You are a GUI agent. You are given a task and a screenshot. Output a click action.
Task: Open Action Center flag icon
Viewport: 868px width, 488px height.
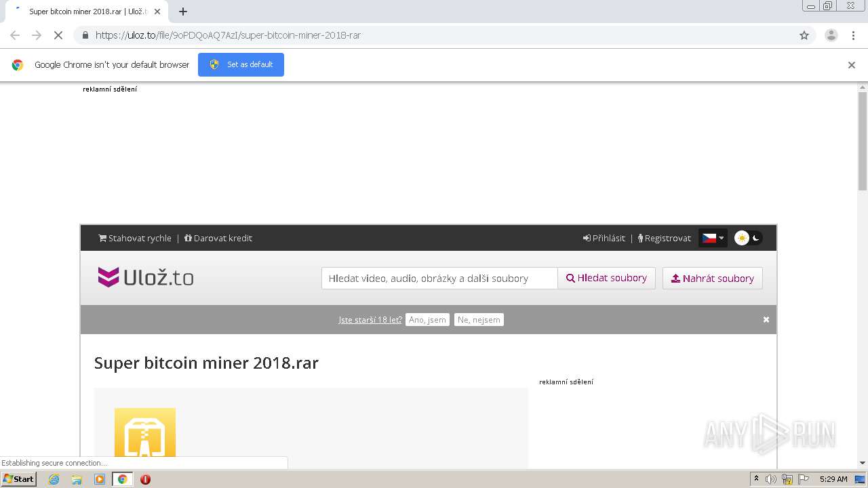[x=803, y=479]
